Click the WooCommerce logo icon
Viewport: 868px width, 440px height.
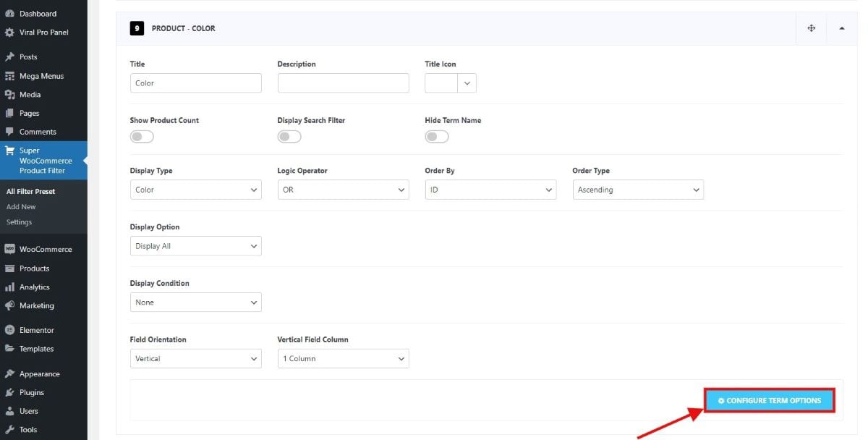(9, 249)
